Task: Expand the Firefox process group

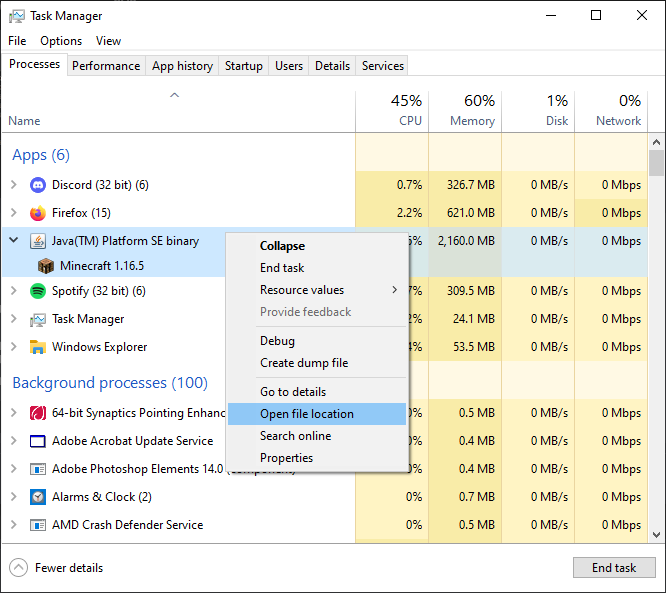Action: (14, 213)
